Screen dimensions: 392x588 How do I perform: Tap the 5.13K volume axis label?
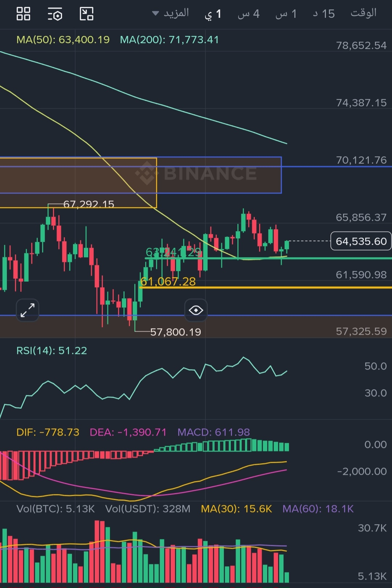pyautogui.click(x=372, y=576)
